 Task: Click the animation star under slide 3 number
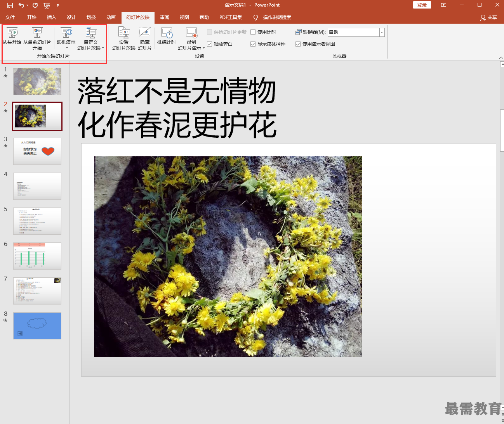(x=5, y=146)
